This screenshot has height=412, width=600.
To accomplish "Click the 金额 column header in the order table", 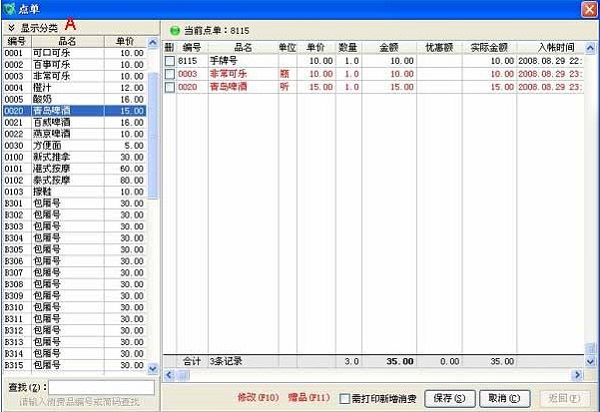I will point(389,47).
